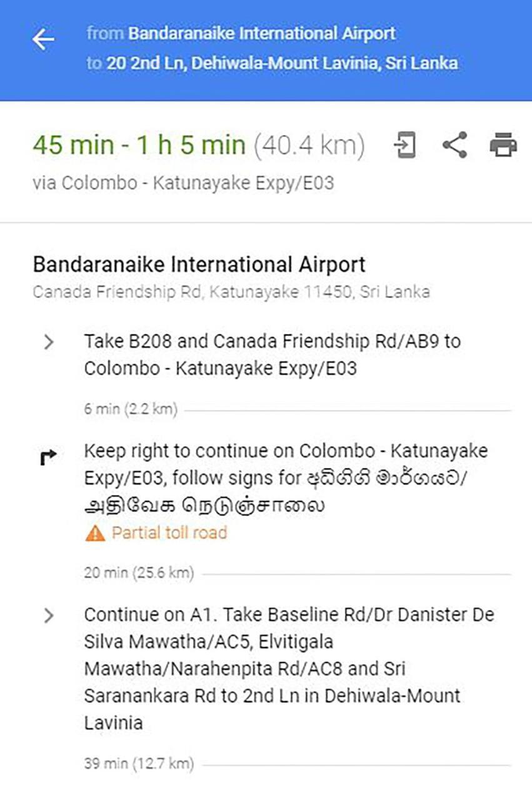Send directions to your phone icon
Viewport: 532px width, 800px height.
(x=404, y=146)
